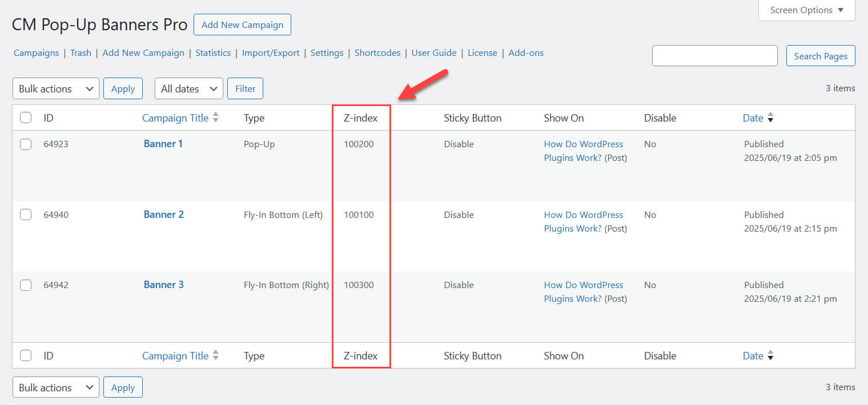Open the Import/Export menu link

[271, 53]
